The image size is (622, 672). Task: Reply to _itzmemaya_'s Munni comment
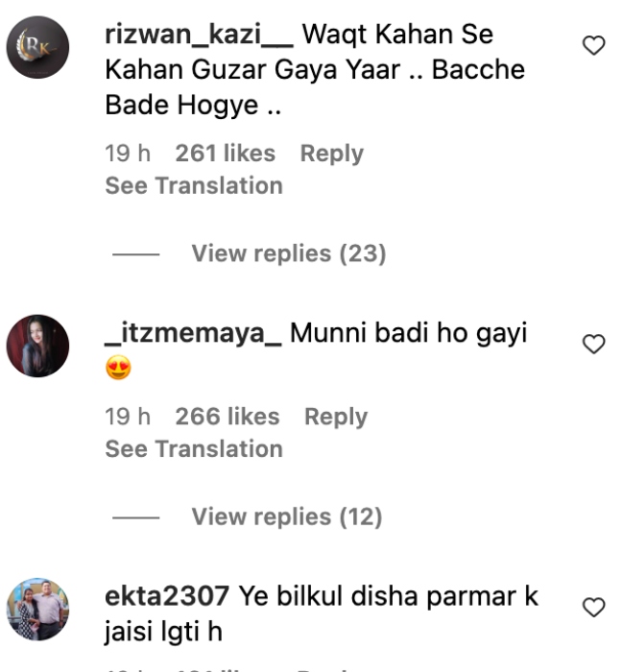pyautogui.click(x=336, y=417)
